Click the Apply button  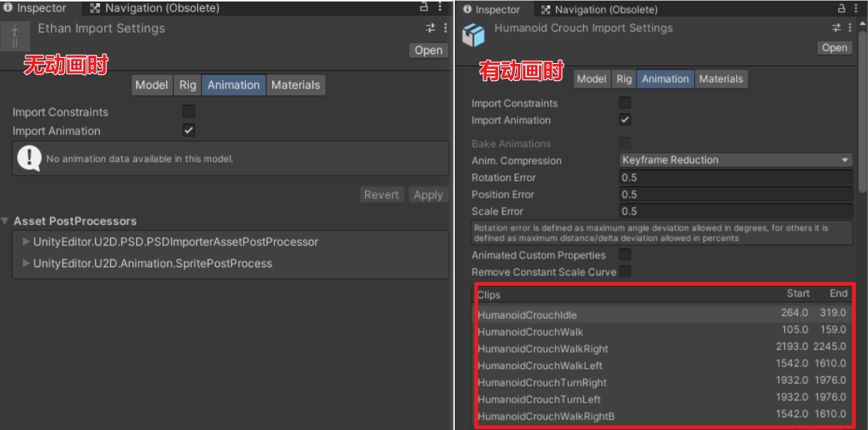coord(429,194)
